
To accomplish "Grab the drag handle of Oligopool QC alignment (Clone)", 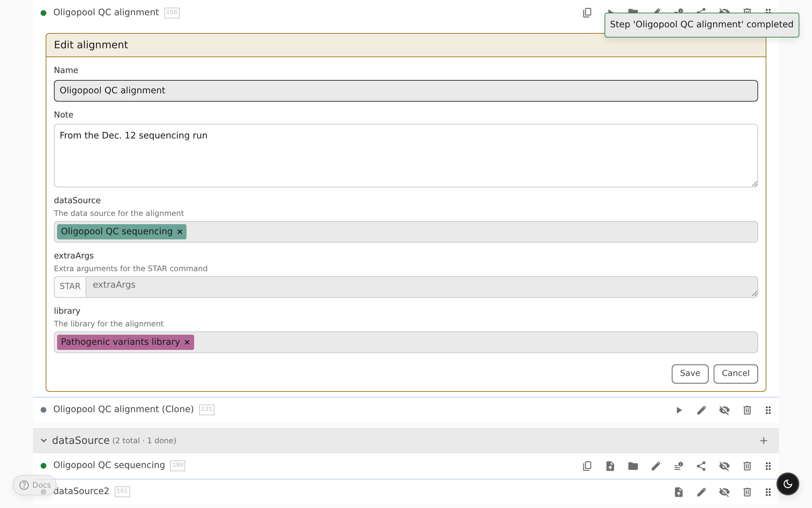I will [768, 410].
